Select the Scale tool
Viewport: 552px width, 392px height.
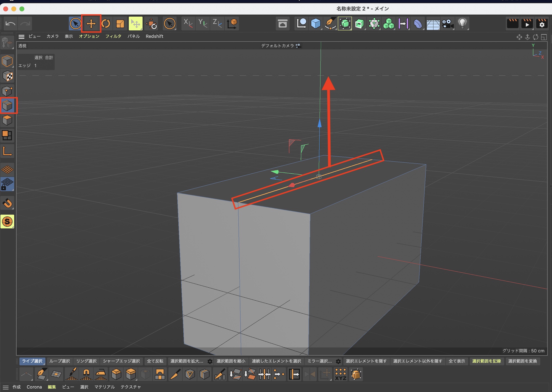[120, 24]
